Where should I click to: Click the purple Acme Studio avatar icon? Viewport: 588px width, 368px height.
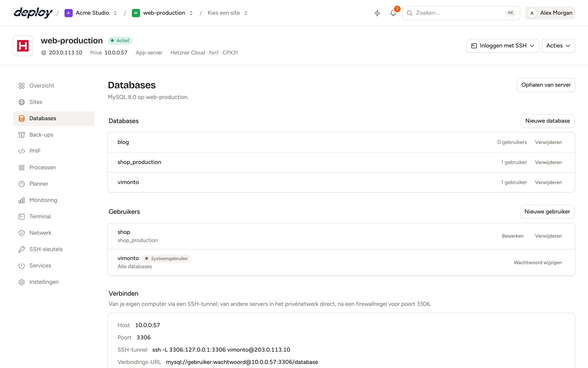click(x=68, y=13)
